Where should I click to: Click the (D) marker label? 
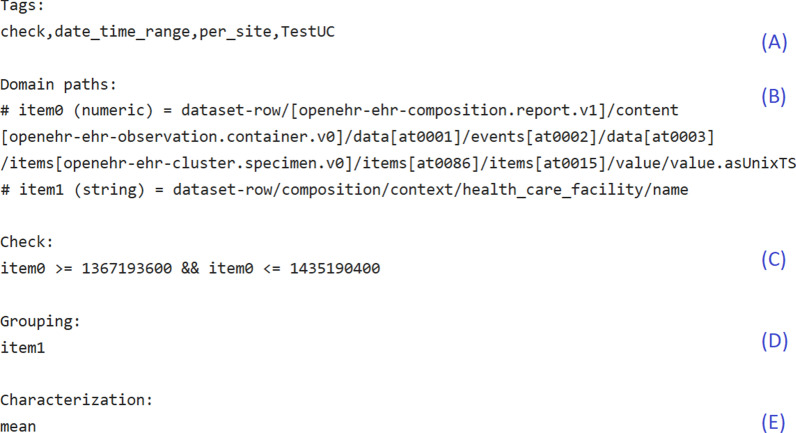click(773, 340)
